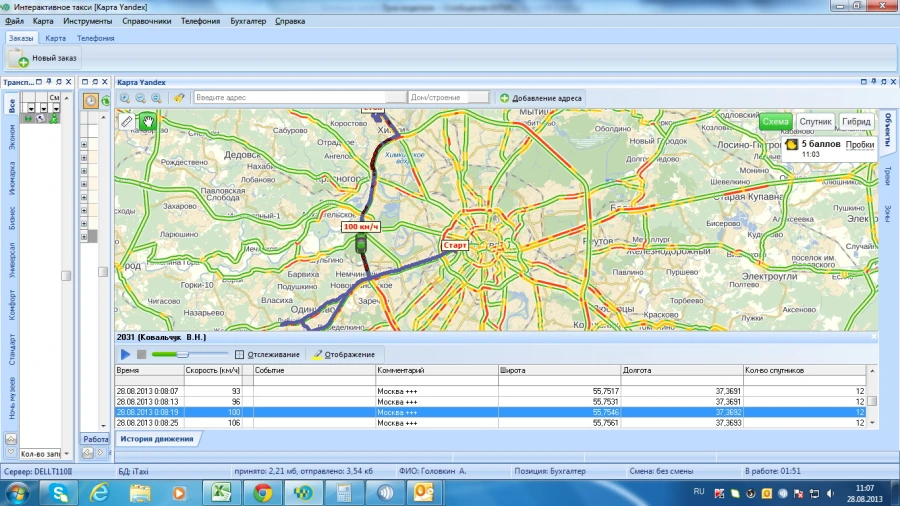Image resolution: width=900 pixels, height=506 pixels.
Task: Toggle the Пробки traffic layer
Action: coord(860,145)
